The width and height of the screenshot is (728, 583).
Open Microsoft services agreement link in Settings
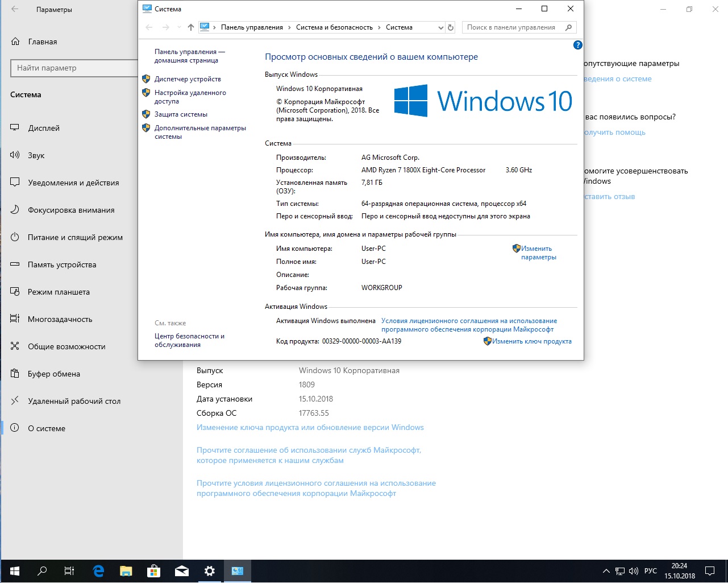(x=309, y=455)
